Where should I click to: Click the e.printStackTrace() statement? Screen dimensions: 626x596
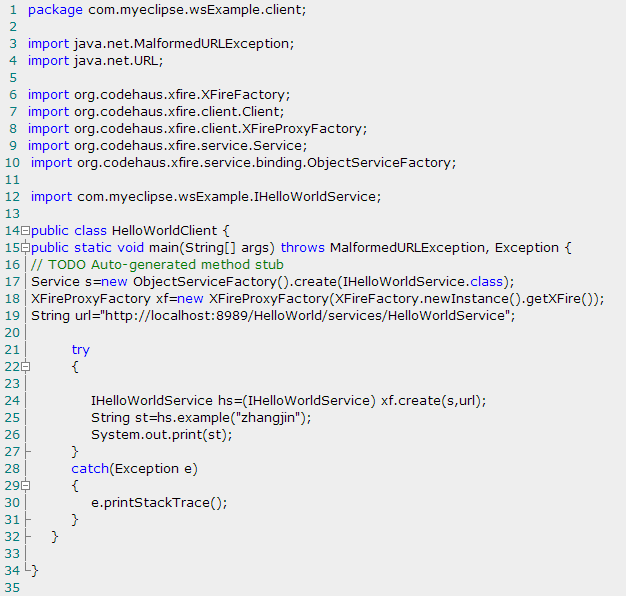(159, 502)
